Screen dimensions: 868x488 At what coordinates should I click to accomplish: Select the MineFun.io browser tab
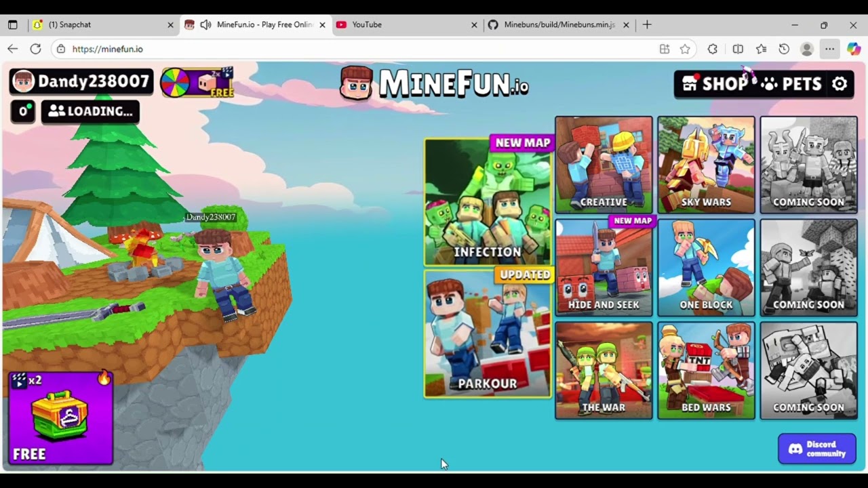click(x=255, y=24)
